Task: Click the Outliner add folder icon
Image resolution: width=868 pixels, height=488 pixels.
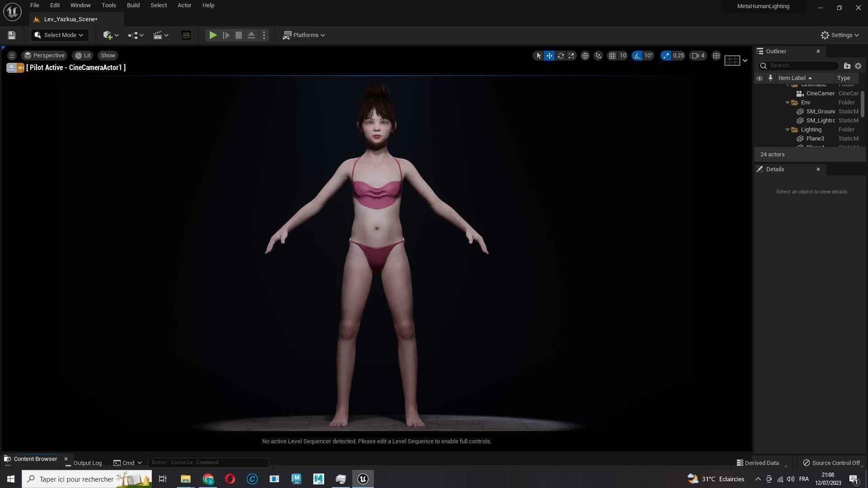Action: (x=847, y=66)
